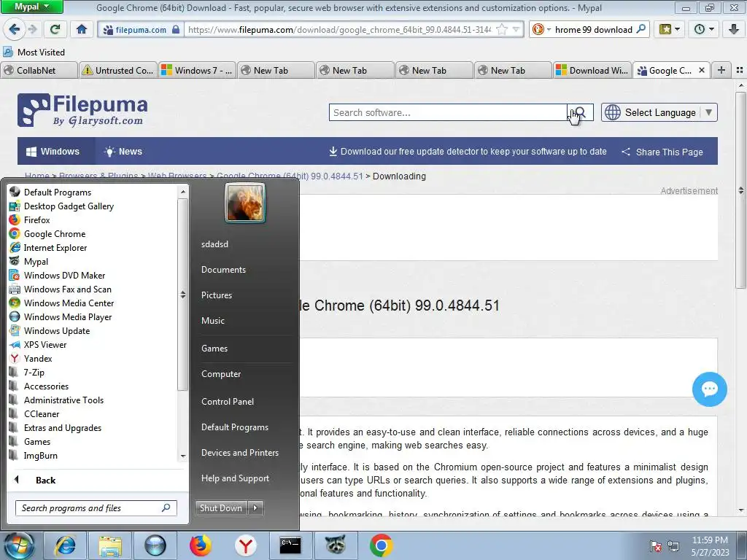Image resolution: width=747 pixels, height=560 pixels.
Task: Bookmark the page with the star icon
Action: tap(502, 29)
